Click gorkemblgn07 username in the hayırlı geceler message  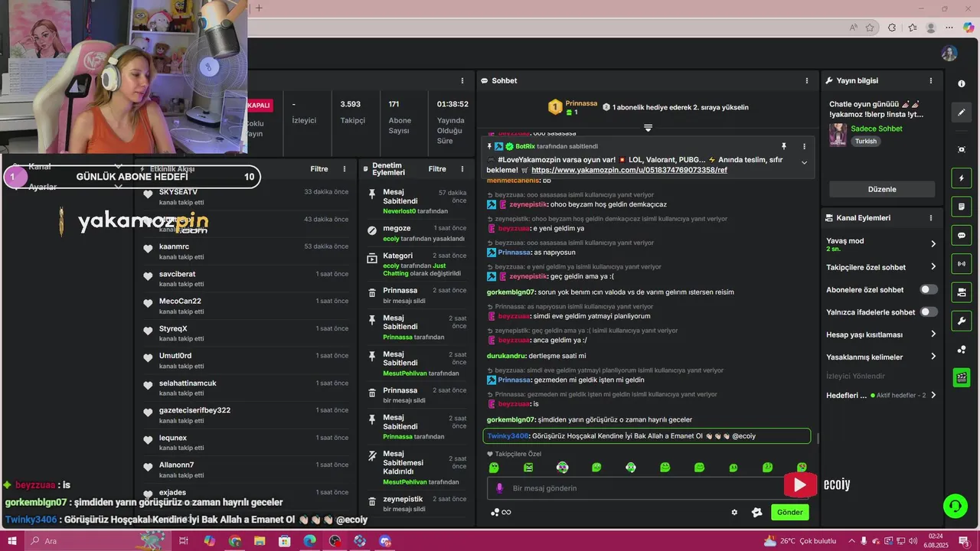511,419
